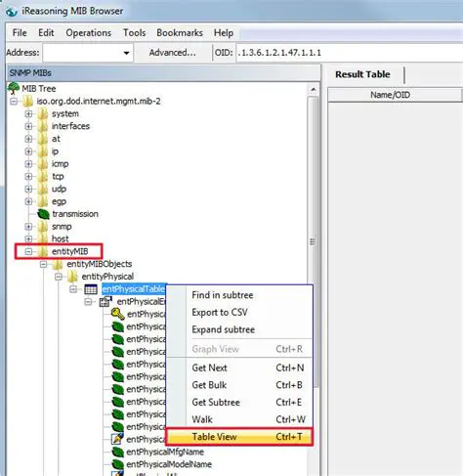Image resolution: width=463 pixels, height=476 pixels.
Task: Click the system folder icon
Action: coord(42,114)
